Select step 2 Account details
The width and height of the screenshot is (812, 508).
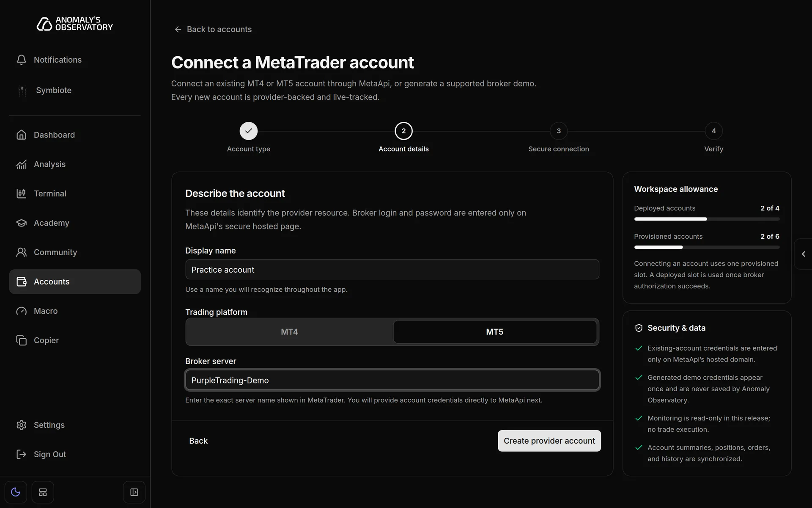(x=403, y=131)
